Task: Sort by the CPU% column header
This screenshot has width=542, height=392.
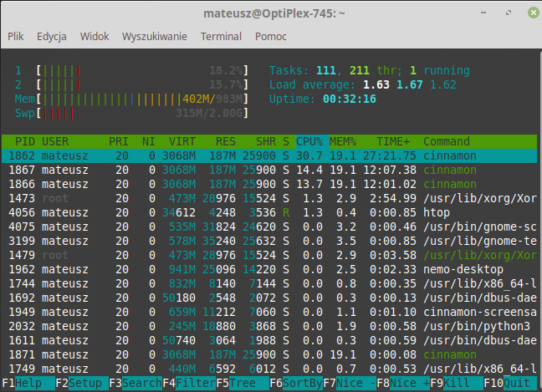Action: coord(309,141)
